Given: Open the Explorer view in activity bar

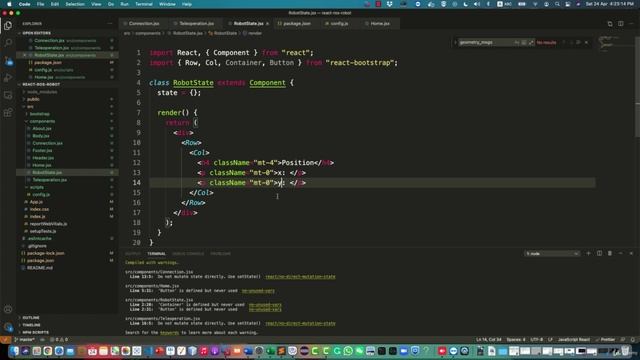Looking at the screenshot, I should point(8,26).
